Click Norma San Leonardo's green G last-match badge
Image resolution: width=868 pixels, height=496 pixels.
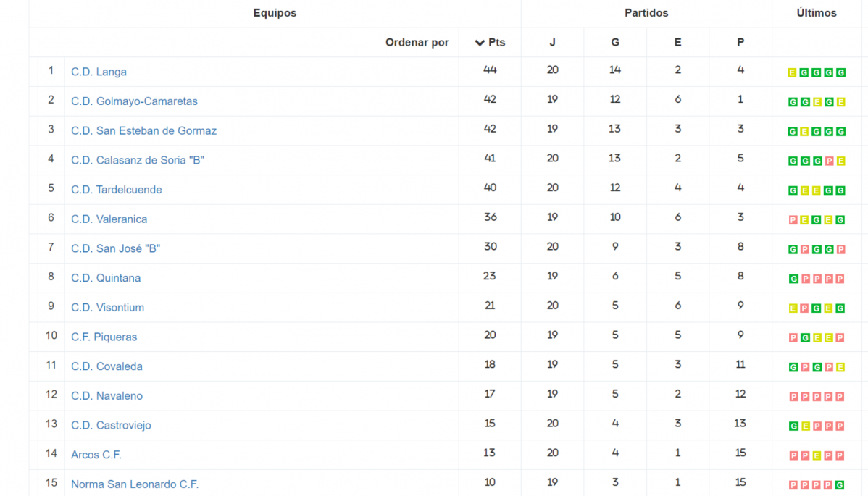coord(840,485)
